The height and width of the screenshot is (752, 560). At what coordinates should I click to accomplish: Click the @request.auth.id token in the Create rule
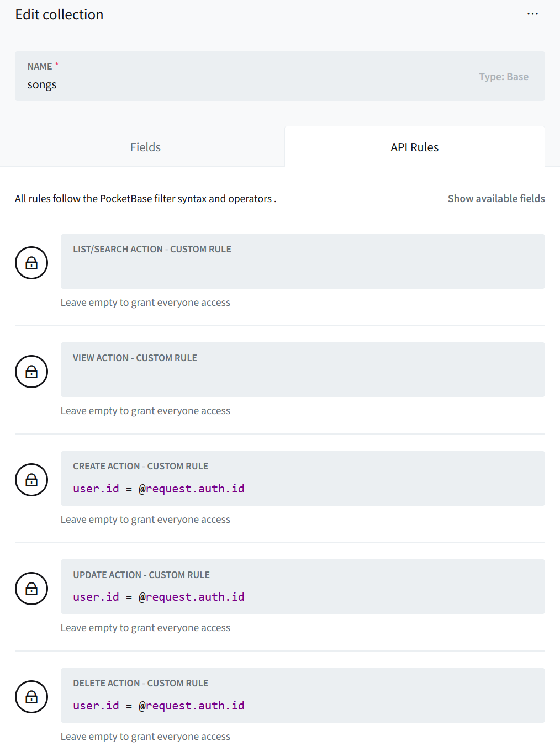coord(192,488)
